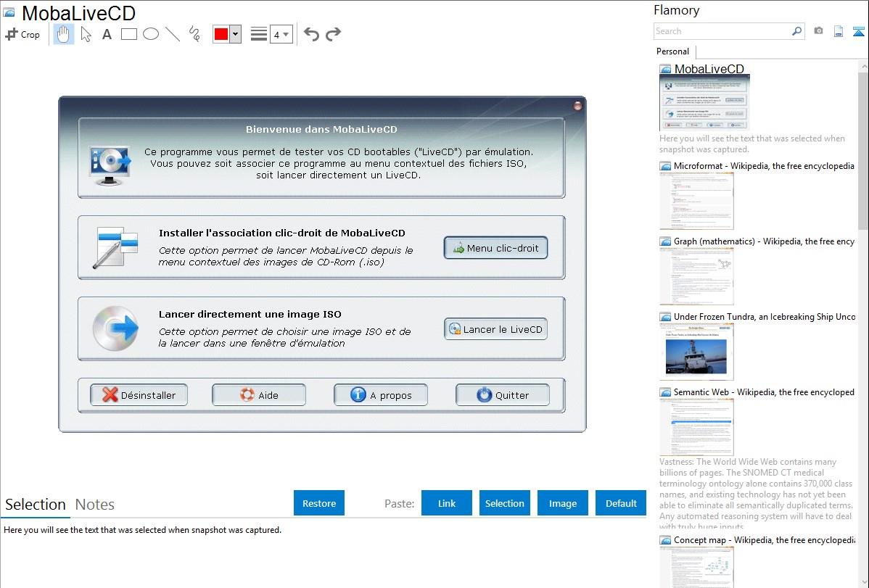Screen dimensions: 869x588
Task: Click the disc arrow icon for ISO launch
Action: point(115,328)
